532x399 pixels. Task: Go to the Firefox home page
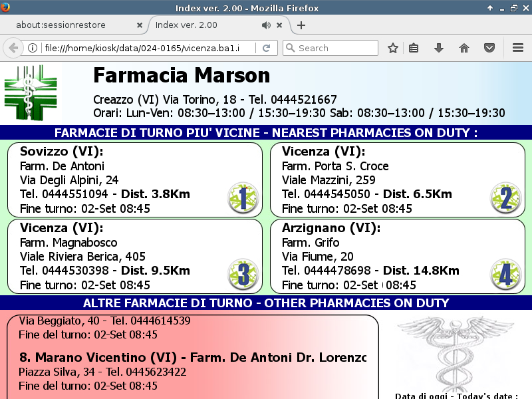point(464,48)
